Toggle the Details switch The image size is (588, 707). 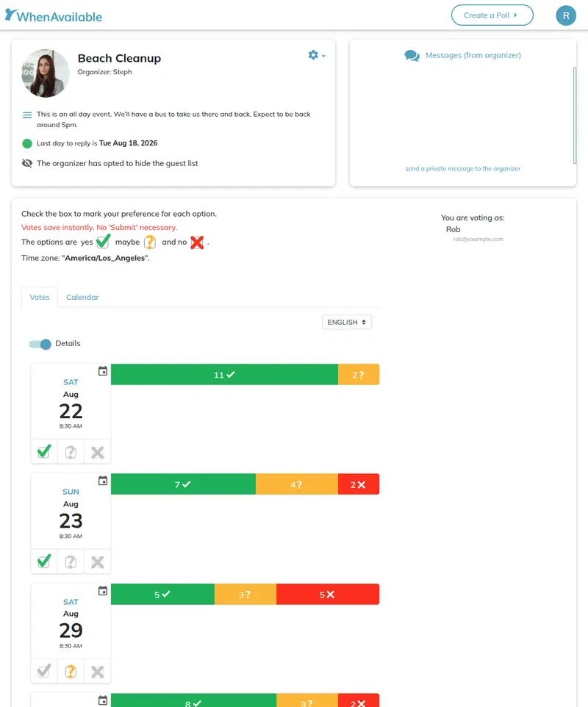pos(40,344)
